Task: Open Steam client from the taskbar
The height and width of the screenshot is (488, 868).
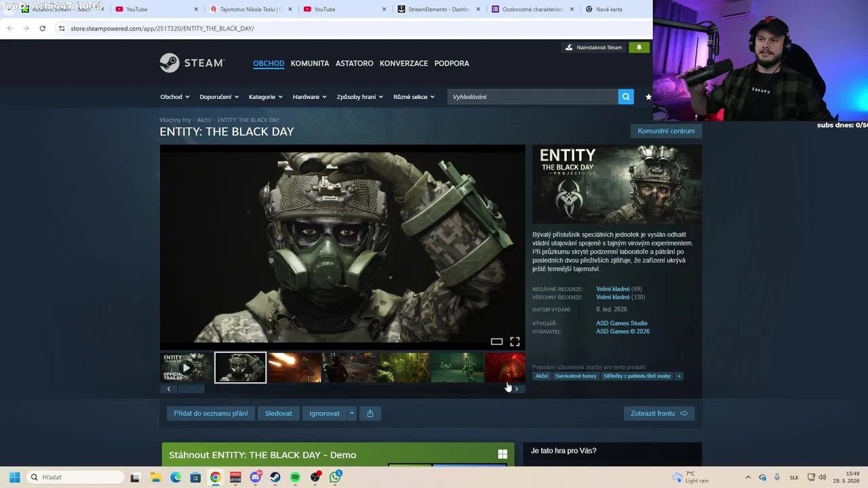Action: 275,477
